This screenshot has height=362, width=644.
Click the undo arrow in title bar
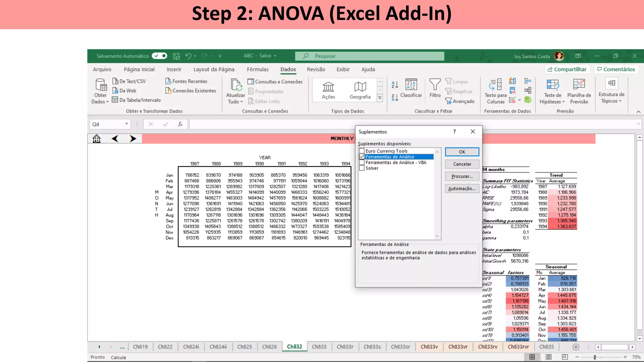coord(188,56)
